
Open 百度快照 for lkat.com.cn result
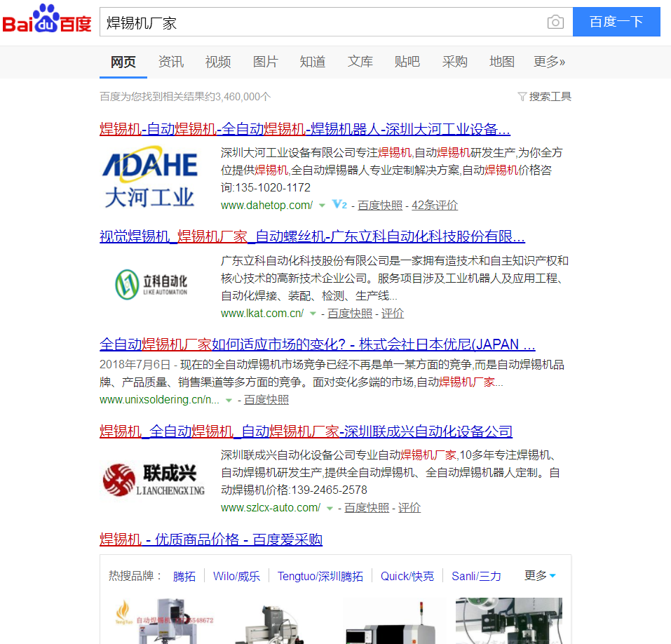[350, 314]
